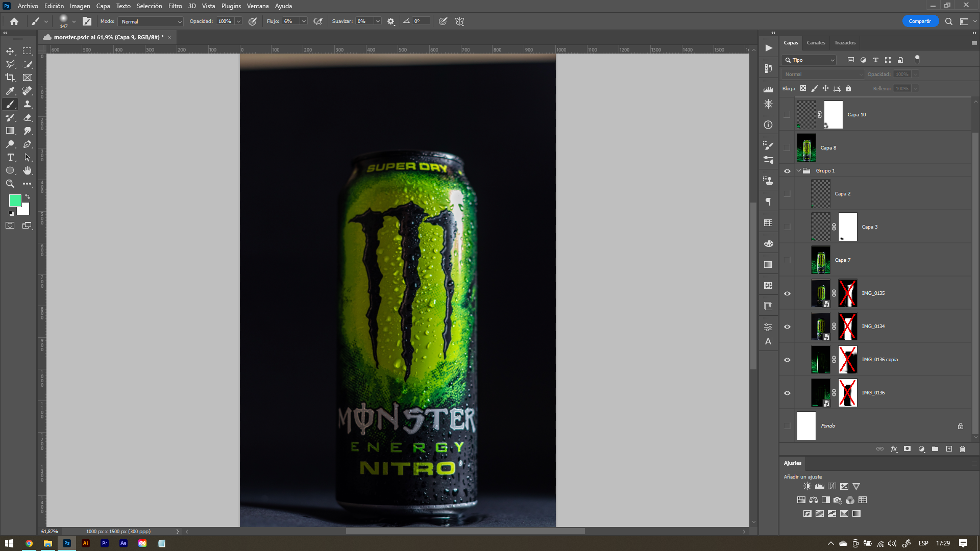Screen dimensions: 980x551
Task: Click the create new layer icon
Action: 949,449
